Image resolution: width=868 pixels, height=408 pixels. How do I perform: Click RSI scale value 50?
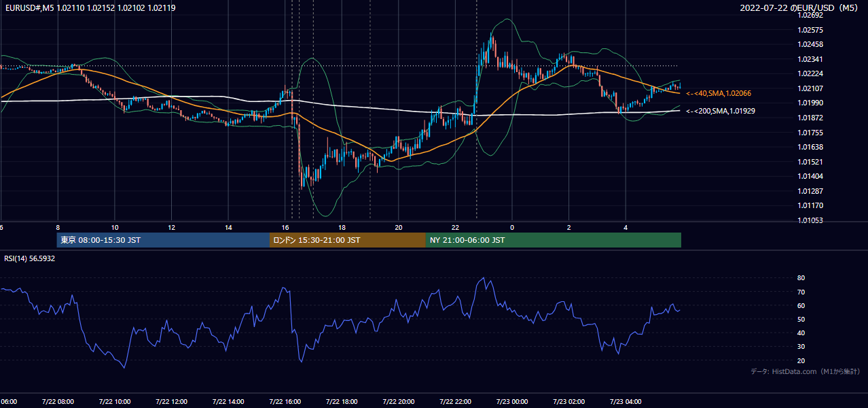[801, 319]
